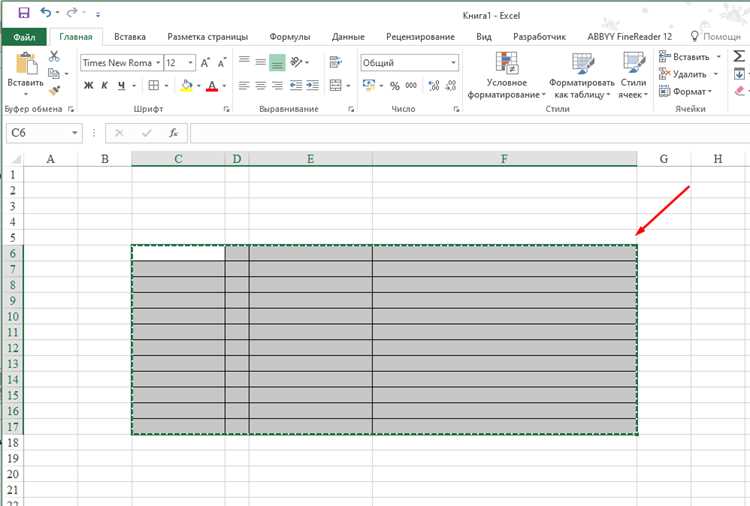750x506 pixels.
Task: Open number format dropdown Общий
Action: (452, 63)
